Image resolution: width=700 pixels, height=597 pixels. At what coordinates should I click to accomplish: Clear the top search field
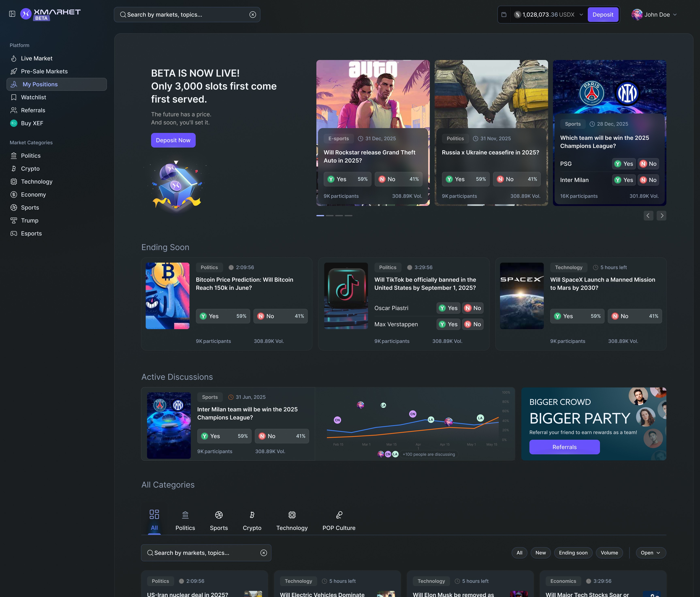253,15
